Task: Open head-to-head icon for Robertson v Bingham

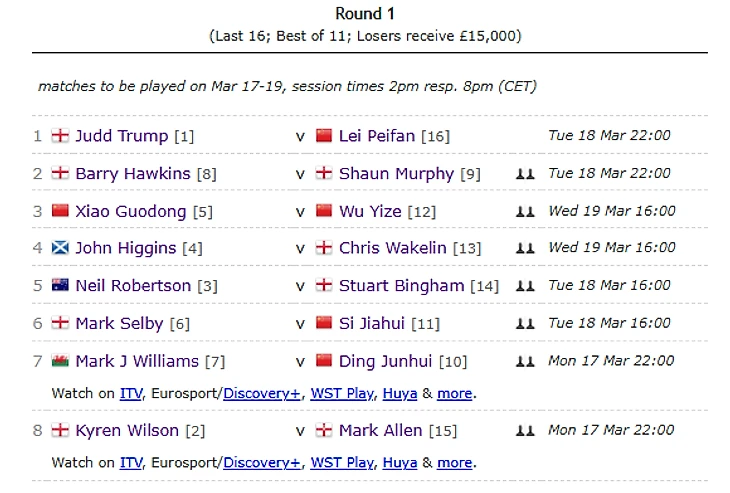Action: pyautogui.click(x=525, y=286)
